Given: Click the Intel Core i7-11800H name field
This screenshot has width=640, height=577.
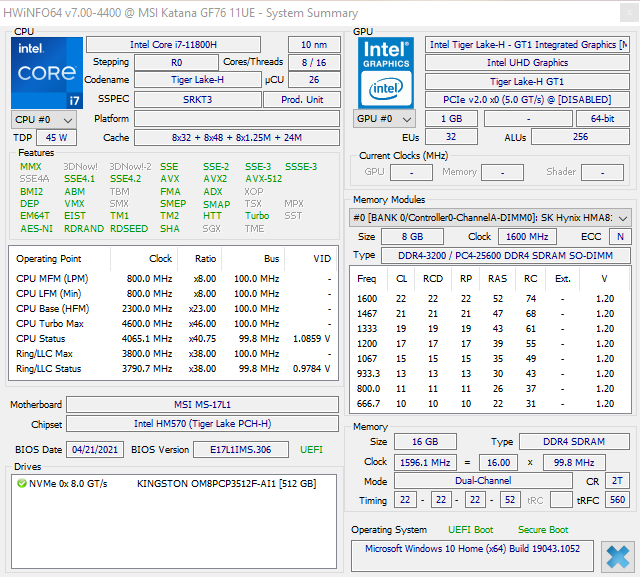Looking at the screenshot, I should tap(173, 44).
